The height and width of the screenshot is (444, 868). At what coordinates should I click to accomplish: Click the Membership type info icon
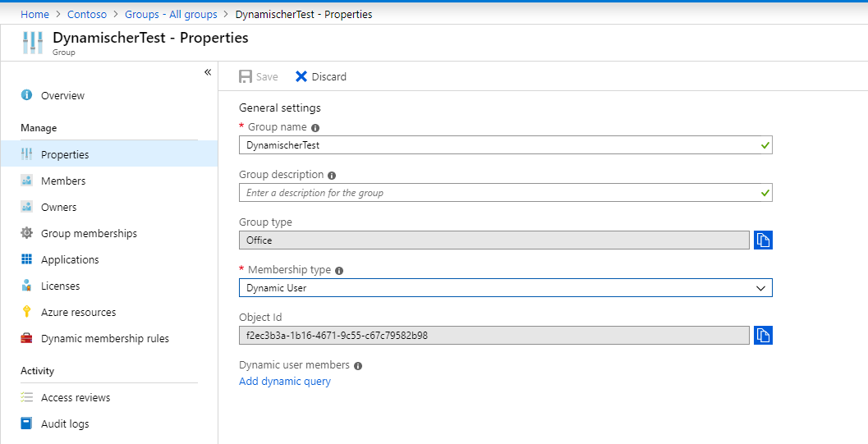pos(339,270)
